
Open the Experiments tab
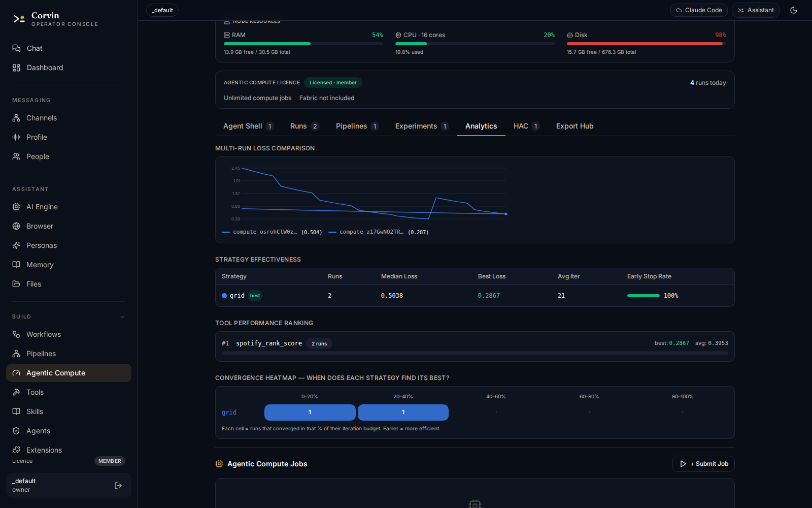tap(422, 126)
